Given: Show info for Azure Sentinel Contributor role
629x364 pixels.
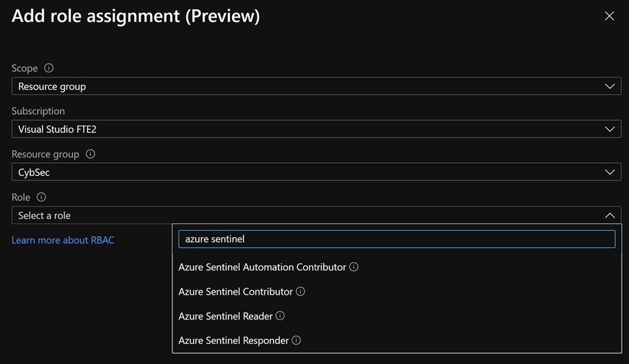Looking at the screenshot, I should (x=300, y=292).
